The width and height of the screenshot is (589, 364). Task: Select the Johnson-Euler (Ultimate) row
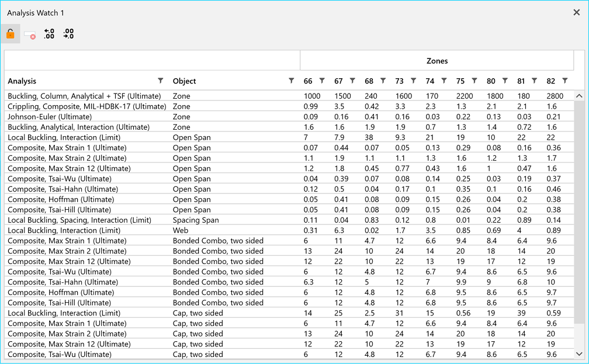[289, 117]
